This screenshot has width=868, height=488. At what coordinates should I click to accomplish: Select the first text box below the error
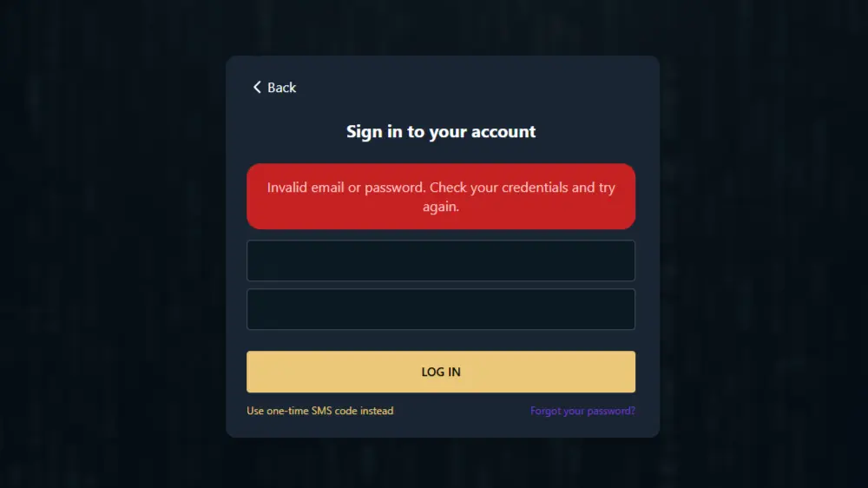(x=441, y=260)
